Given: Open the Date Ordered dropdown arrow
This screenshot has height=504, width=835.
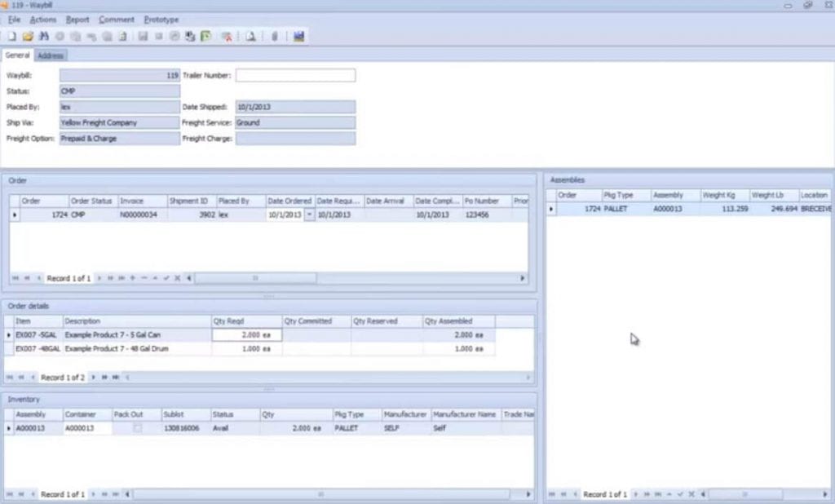Looking at the screenshot, I should (309, 215).
